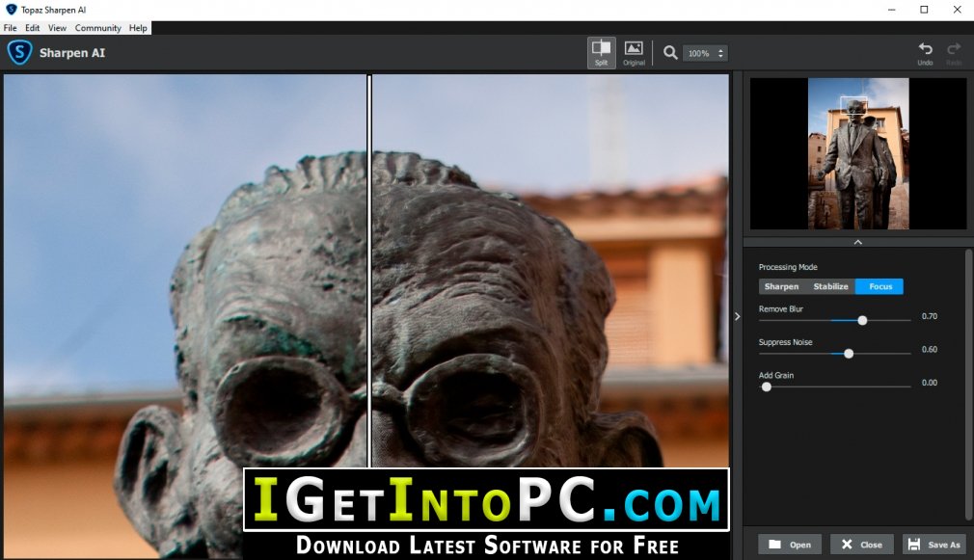
Task: Open the File menu
Action: pyautogui.click(x=10, y=28)
